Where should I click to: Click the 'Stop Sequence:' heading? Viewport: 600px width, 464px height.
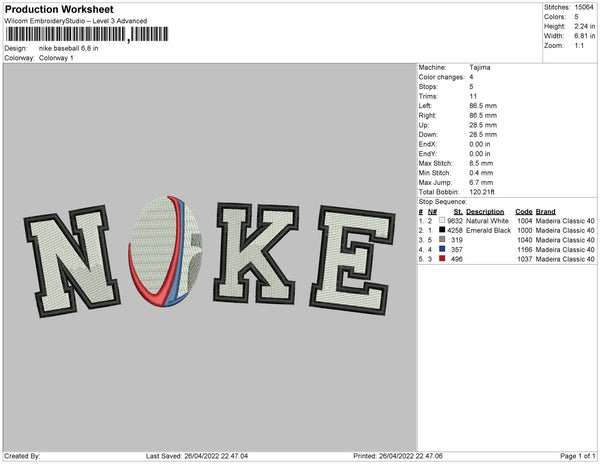point(443,202)
